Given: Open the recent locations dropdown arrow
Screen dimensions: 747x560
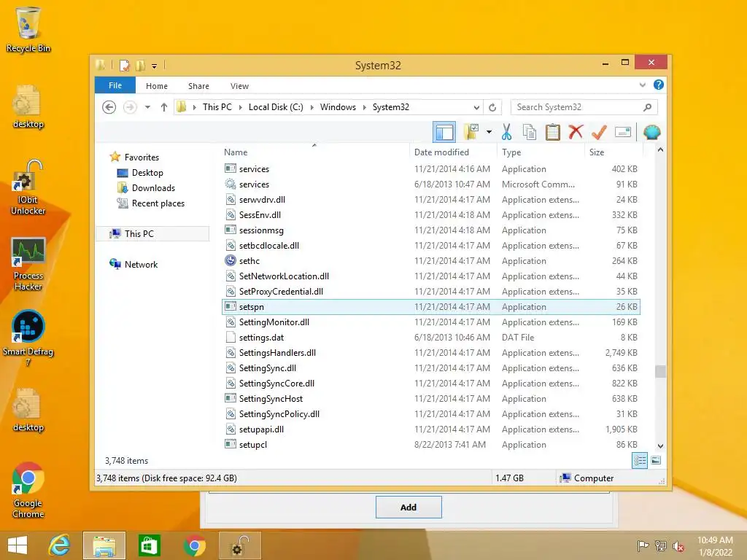Looking at the screenshot, I should pyautogui.click(x=147, y=107).
